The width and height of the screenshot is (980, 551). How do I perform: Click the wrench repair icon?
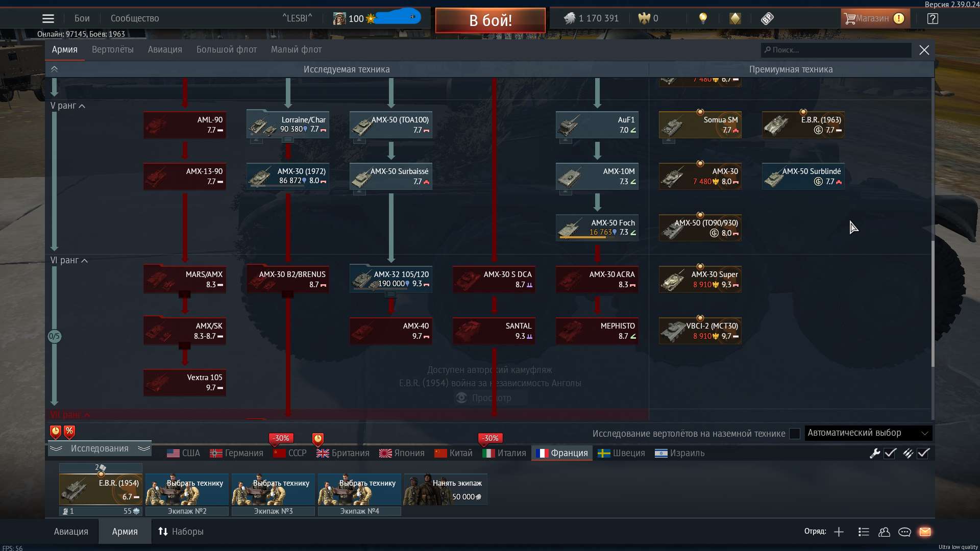(875, 453)
